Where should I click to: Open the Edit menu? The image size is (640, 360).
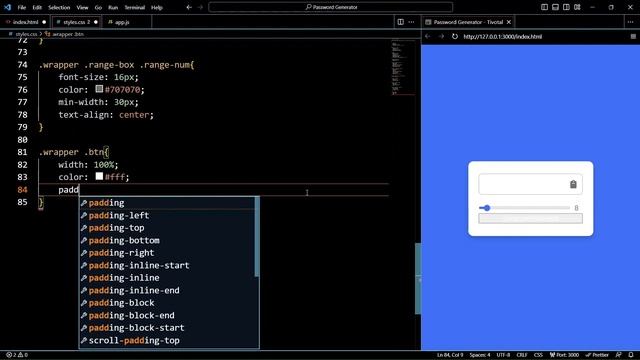(x=37, y=7)
